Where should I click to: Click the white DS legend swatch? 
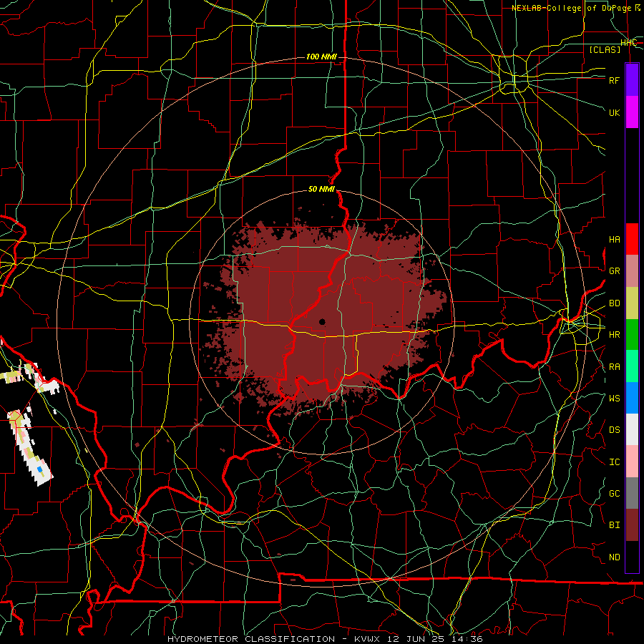click(632, 429)
